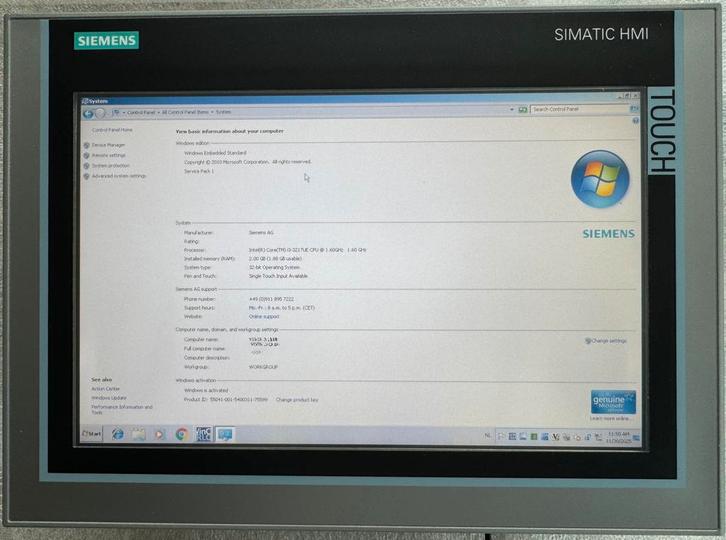The height and width of the screenshot is (540, 726).
Task: Click the shield icon beside Remote settings
Action: tap(86, 156)
